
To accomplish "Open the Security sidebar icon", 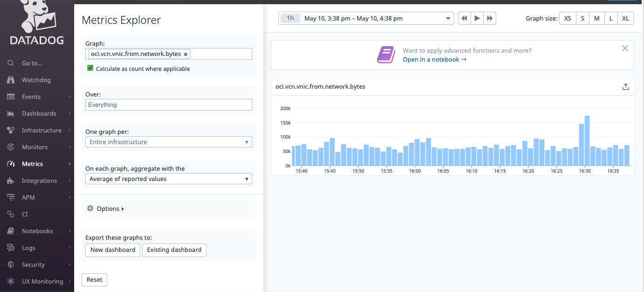I will click(x=11, y=264).
